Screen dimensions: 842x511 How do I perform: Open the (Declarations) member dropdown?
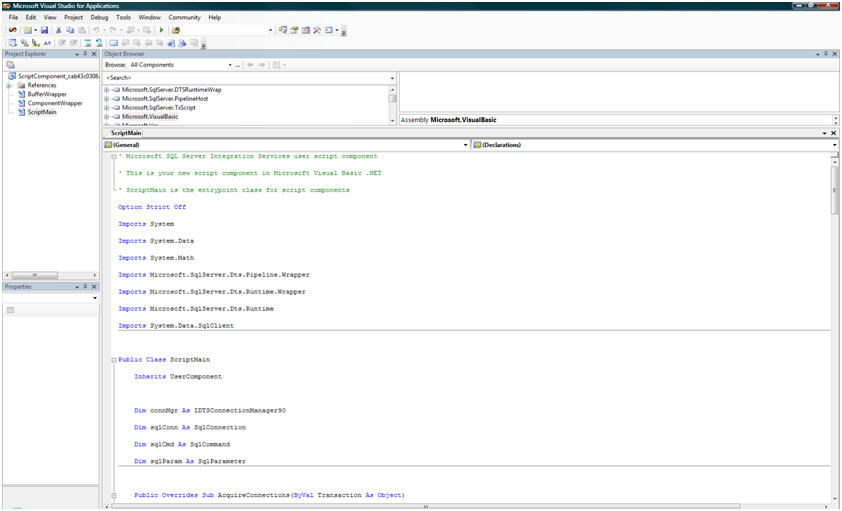pos(833,145)
